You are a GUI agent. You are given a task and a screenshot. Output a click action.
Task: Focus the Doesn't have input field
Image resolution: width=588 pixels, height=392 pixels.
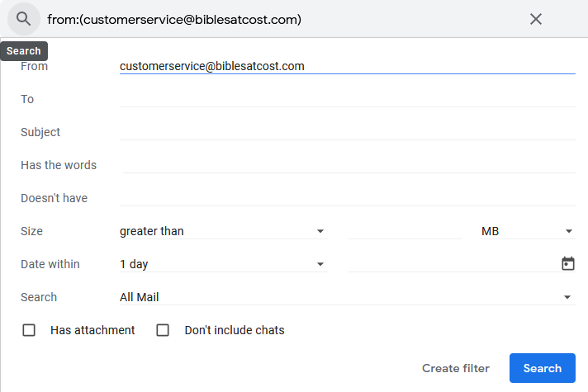(347, 198)
